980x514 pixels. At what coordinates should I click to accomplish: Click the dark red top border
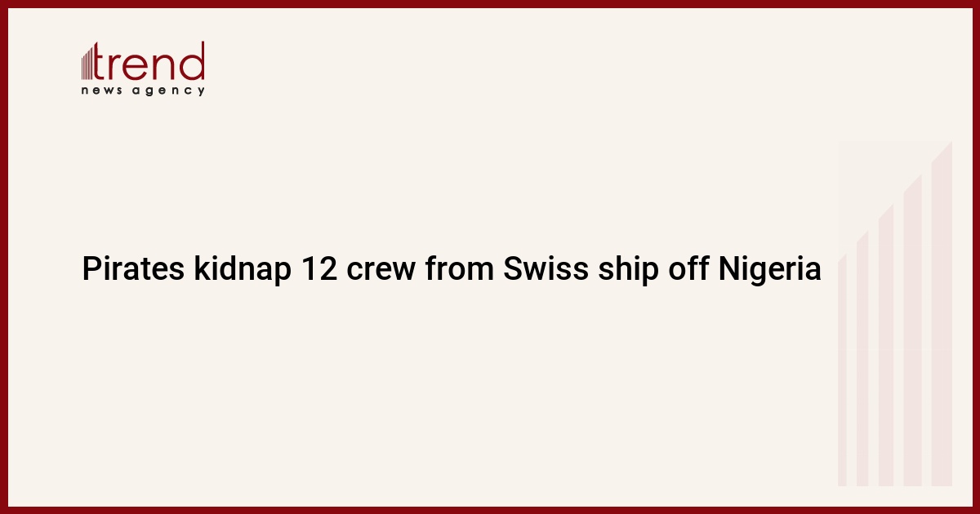[x=490, y=3]
